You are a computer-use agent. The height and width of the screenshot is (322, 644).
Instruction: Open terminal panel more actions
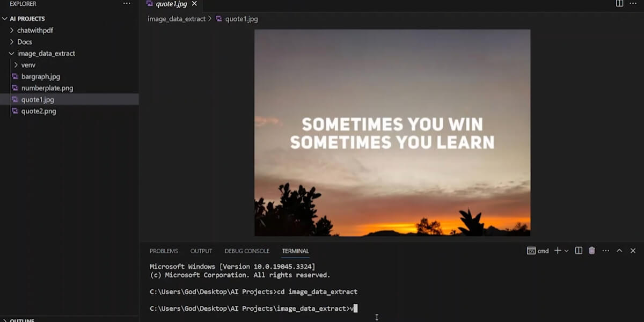pos(605,251)
